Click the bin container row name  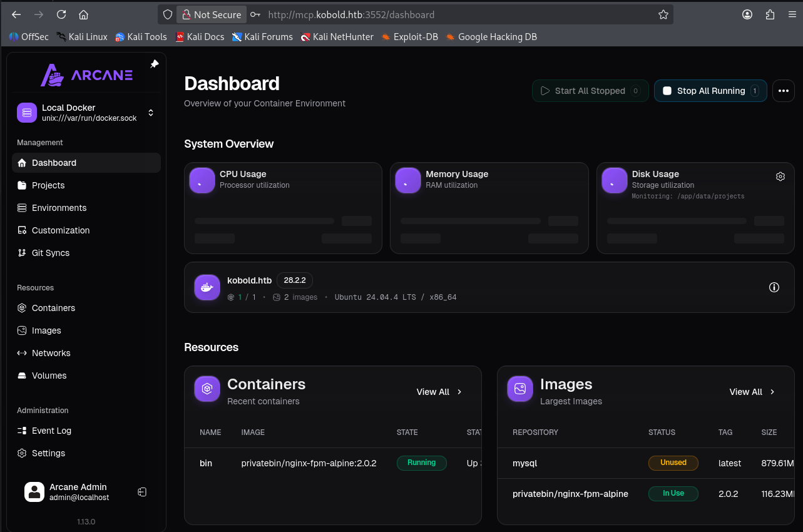coord(206,463)
